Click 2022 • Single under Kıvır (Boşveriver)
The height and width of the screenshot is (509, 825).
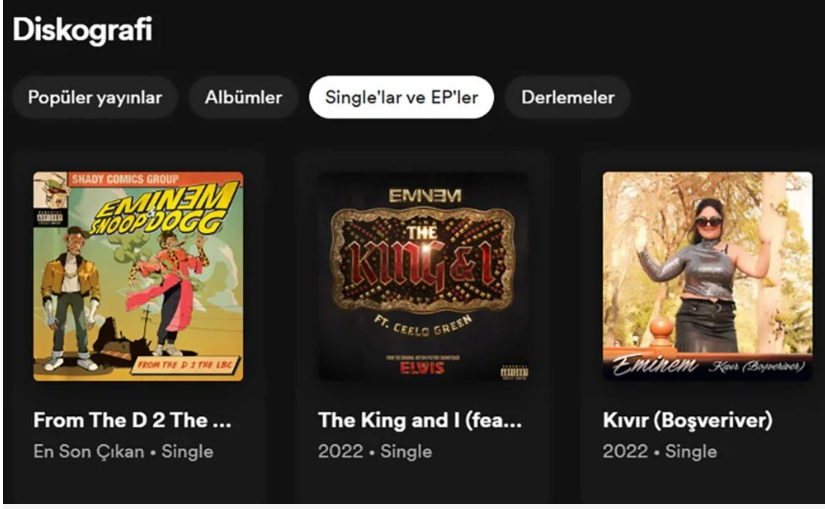tap(660, 452)
